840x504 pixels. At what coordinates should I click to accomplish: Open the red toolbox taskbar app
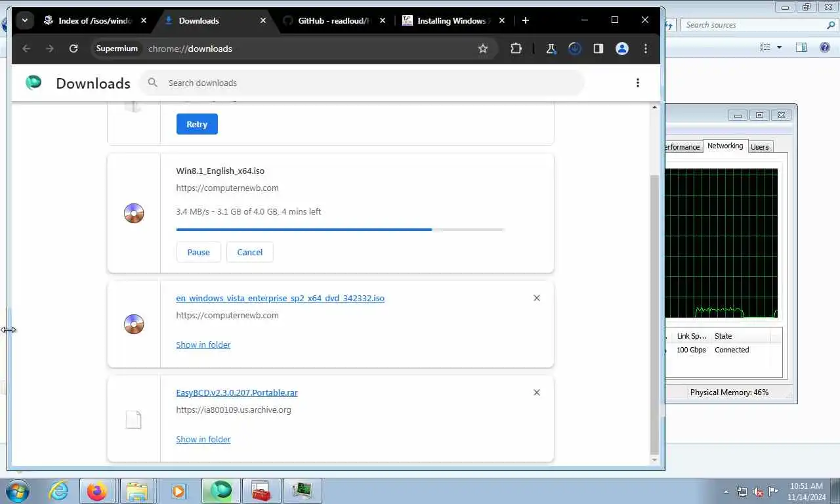click(262, 491)
